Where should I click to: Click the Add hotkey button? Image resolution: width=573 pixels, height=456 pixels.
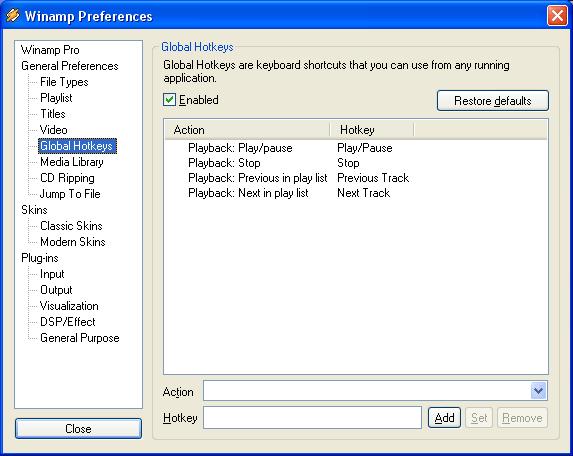click(x=444, y=418)
